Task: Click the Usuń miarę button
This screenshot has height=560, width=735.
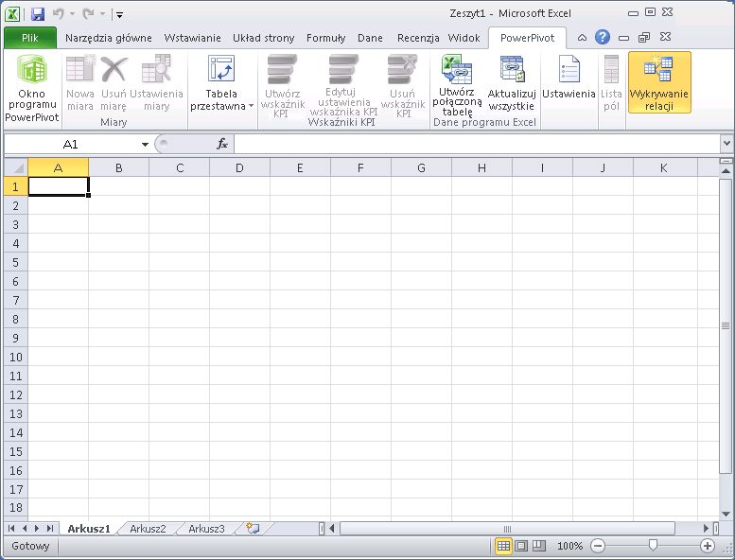Action: click(114, 83)
